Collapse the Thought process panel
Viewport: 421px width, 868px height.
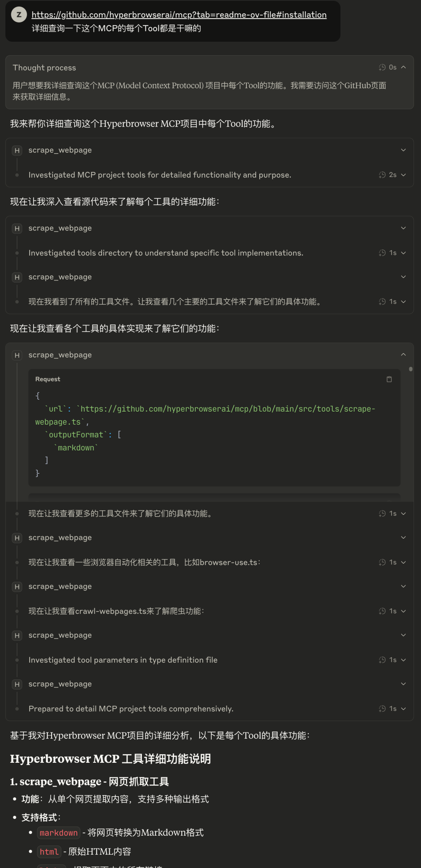pyautogui.click(x=403, y=67)
